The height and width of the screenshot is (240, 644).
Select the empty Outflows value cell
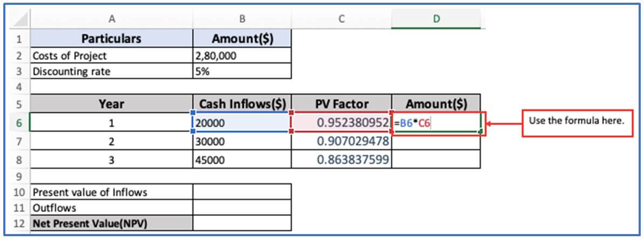coord(242,208)
